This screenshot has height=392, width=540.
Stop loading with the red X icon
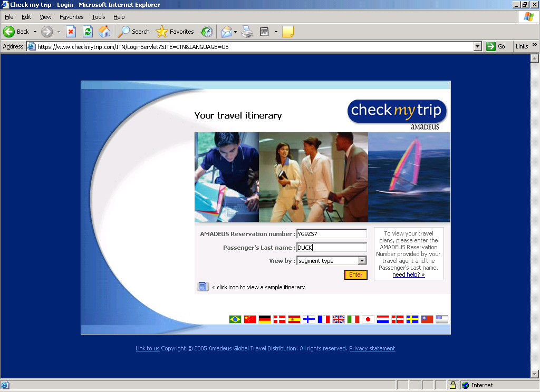71,32
